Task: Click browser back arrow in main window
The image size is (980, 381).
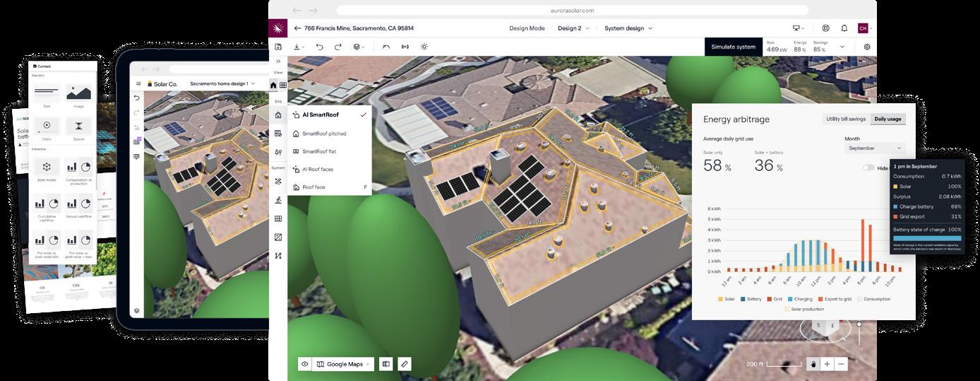Action: pos(297,11)
